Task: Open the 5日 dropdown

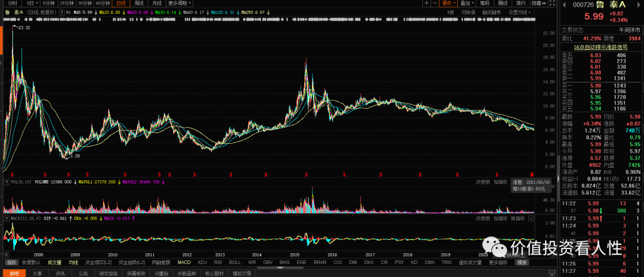Action: [31, 4]
